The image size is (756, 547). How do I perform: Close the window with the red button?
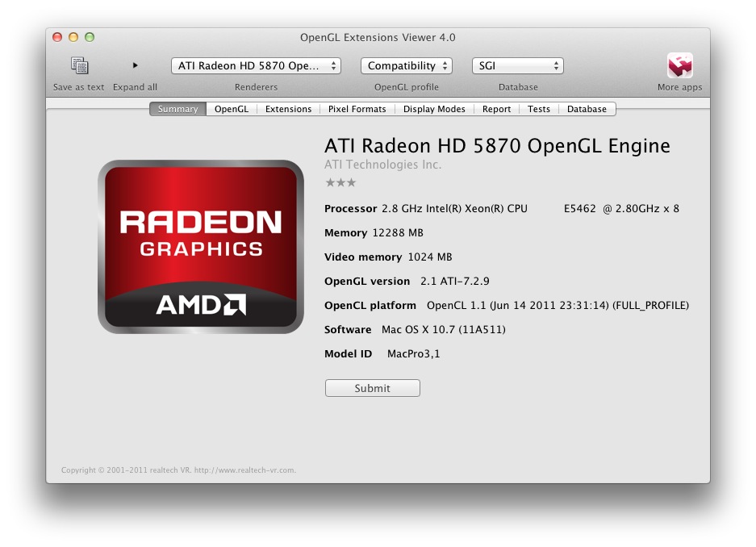(57, 37)
